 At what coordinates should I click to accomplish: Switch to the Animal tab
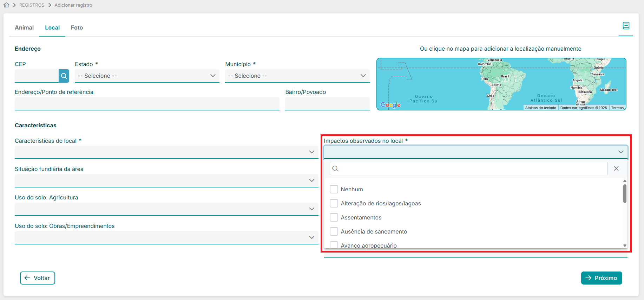pos(24,27)
